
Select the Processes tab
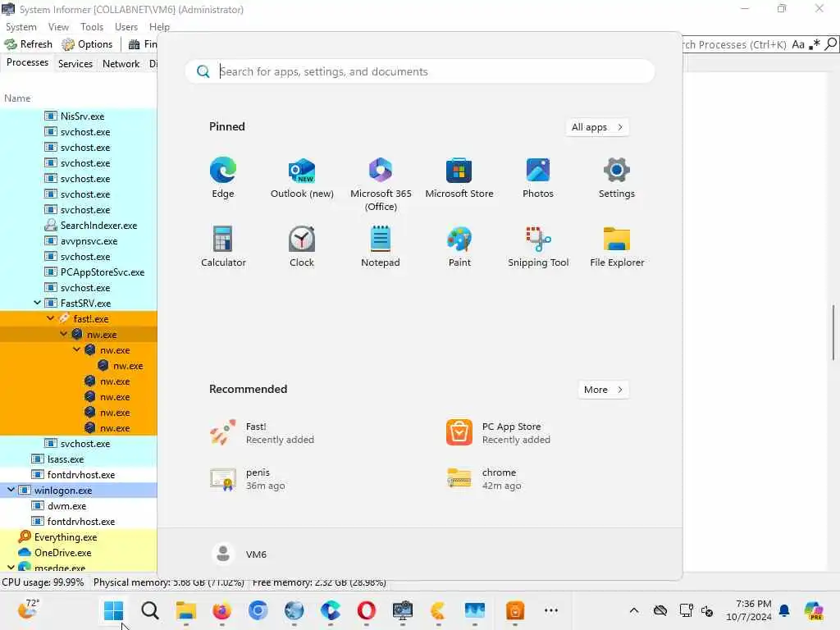(27, 62)
